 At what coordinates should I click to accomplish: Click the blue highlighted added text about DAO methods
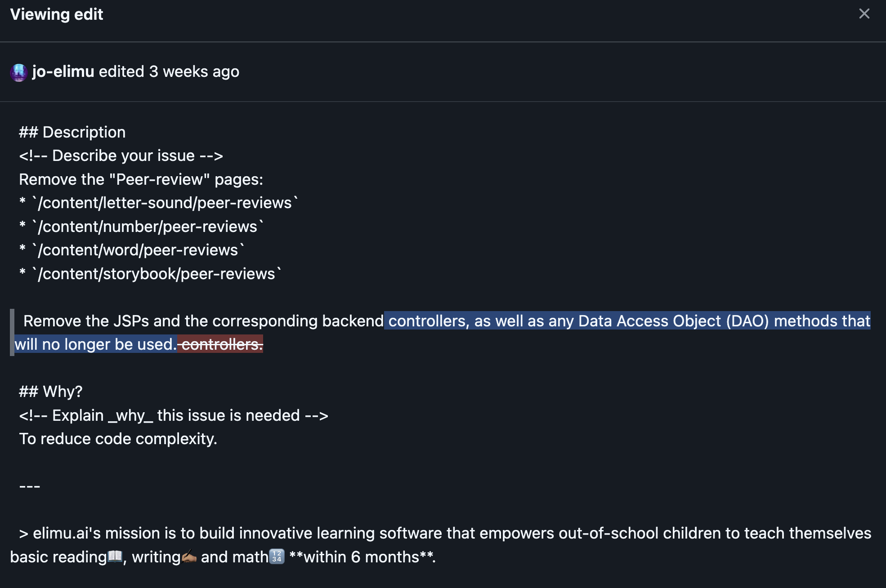pos(627,321)
